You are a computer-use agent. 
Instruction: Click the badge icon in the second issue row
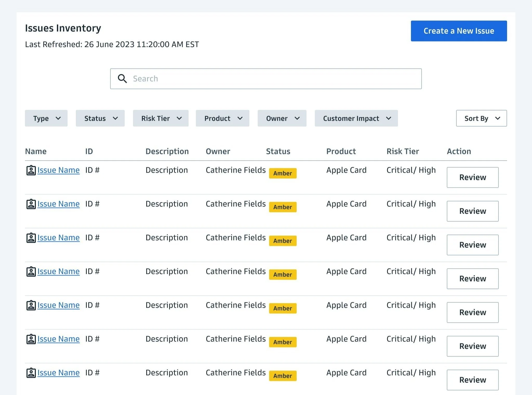(31, 204)
